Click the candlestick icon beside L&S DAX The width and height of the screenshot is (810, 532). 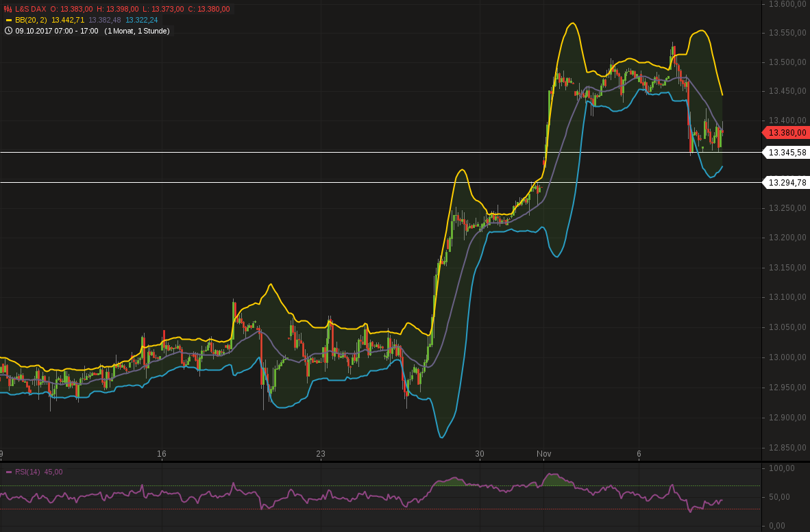[x=8, y=10]
